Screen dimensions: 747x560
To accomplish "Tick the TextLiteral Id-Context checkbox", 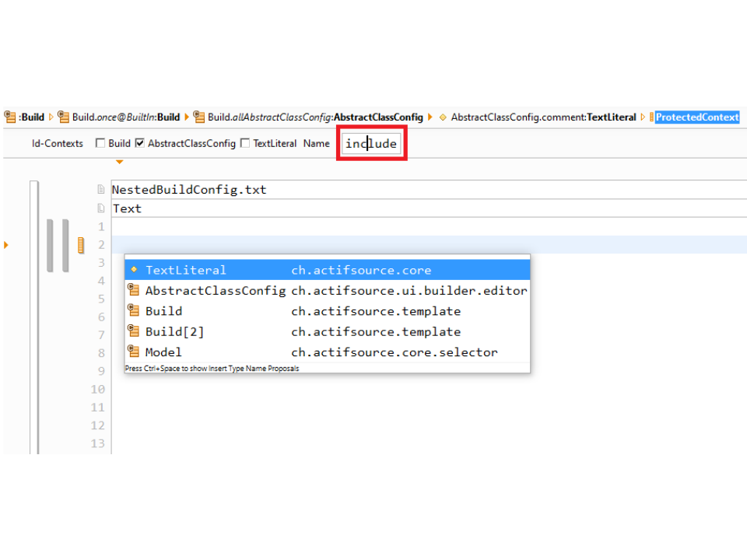I will pyautogui.click(x=245, y=143).
